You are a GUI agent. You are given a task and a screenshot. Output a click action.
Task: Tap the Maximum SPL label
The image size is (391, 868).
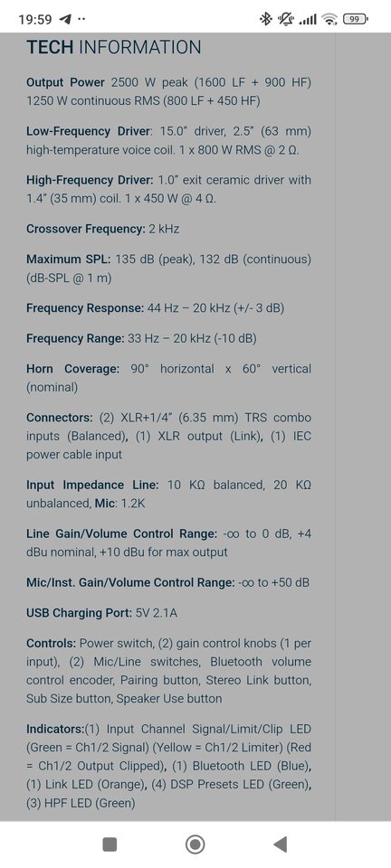click(69, 259)
